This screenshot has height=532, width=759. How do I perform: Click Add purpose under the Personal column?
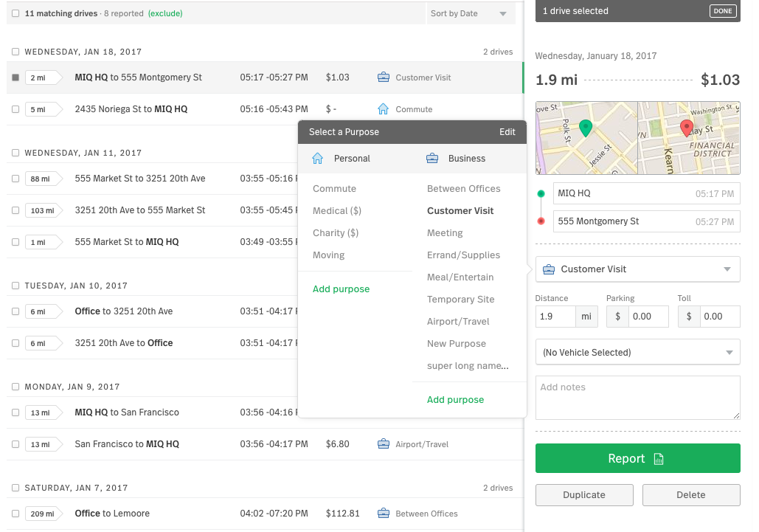[x=342, y=289]
